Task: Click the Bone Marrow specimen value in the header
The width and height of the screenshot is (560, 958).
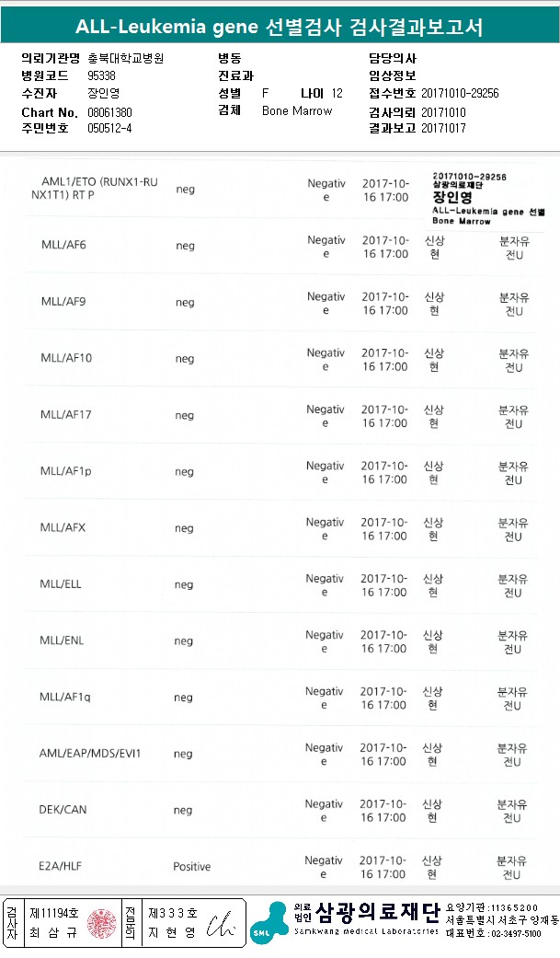Action: 297,111
